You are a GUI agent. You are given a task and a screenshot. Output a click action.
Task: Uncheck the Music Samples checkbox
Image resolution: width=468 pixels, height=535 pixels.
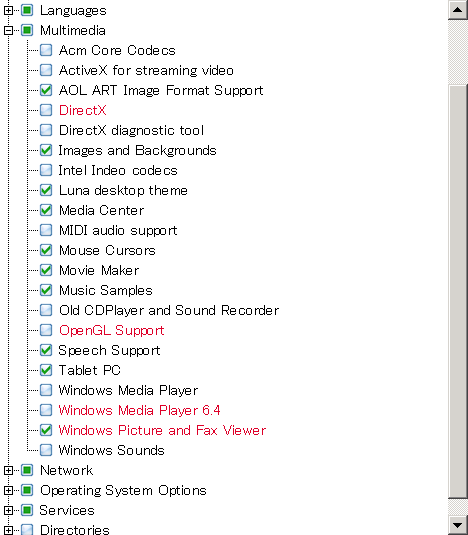[x=46, y=290]
